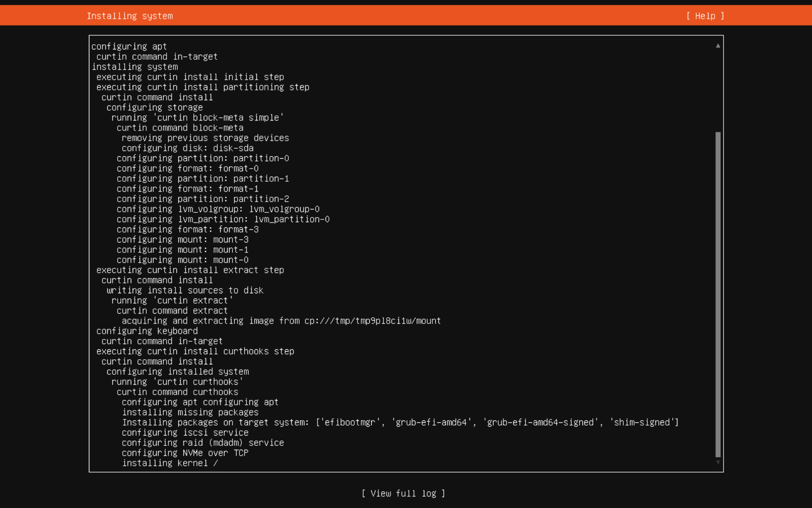Select the 'configuring mount: mount-0' entry
The image size is (812, 508).
183,259
